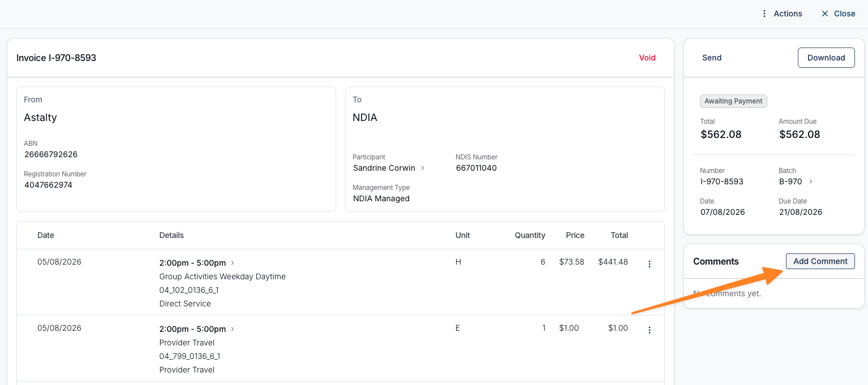Click the due date 21/08/2026
The image size is (868, 385).
tap(800, 212)
